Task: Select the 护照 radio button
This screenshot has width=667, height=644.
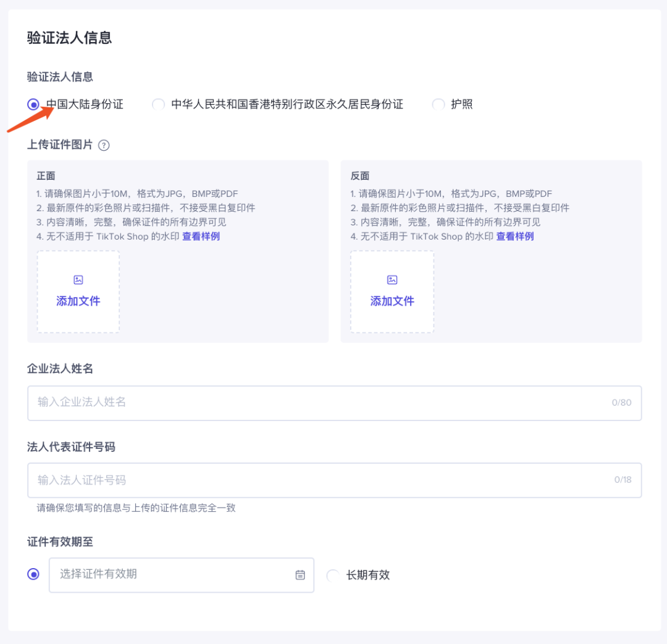Action: pos(438,104)
